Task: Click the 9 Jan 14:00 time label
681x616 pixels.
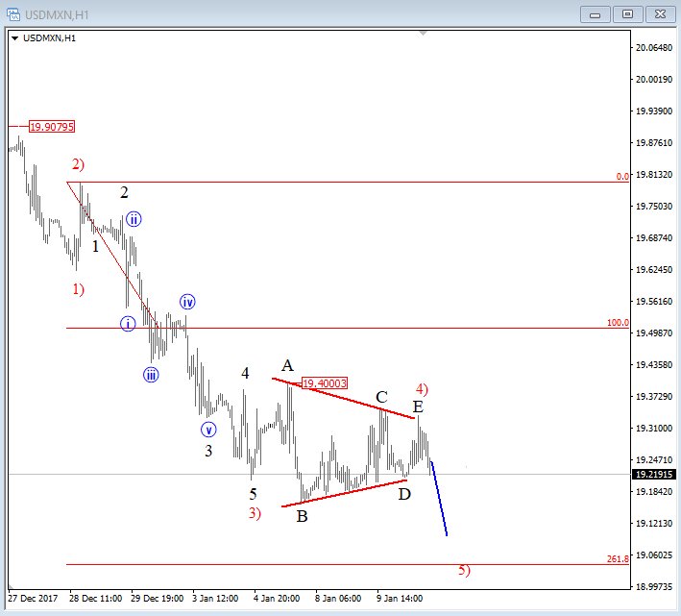Action: 400,599
